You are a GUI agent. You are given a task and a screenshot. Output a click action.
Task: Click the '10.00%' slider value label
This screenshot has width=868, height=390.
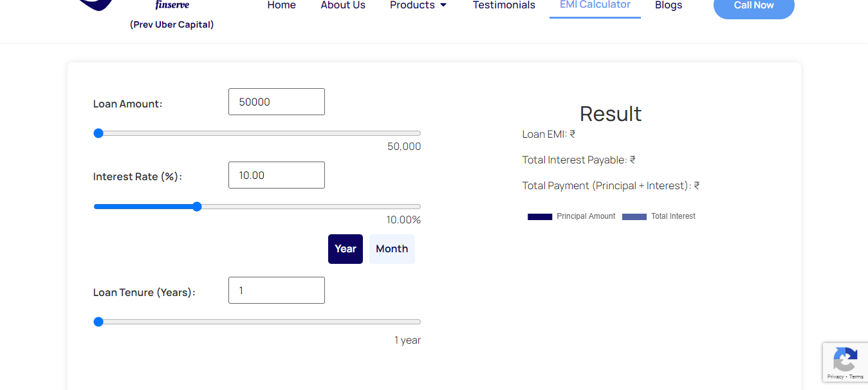(x=403, y=220)
